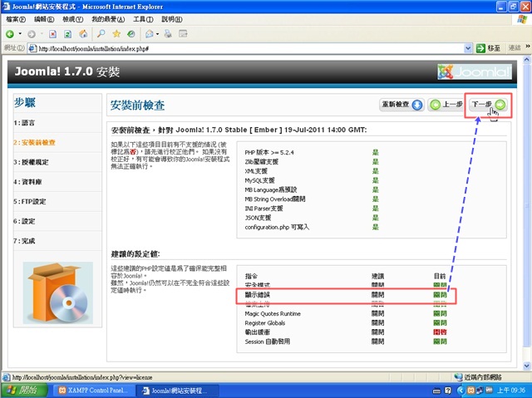Click step 1: 語言 in the sidebar
Screen dimensions: 532x398
24,123
